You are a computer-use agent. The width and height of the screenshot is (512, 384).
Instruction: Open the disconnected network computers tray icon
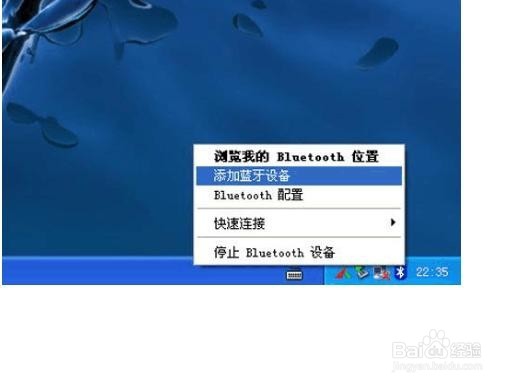pyautogui.click(x=381, y=272)
